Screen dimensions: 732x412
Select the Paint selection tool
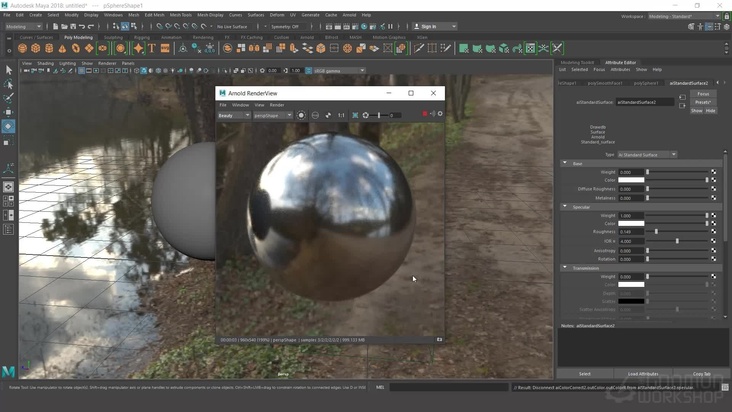tap(8, 98)
